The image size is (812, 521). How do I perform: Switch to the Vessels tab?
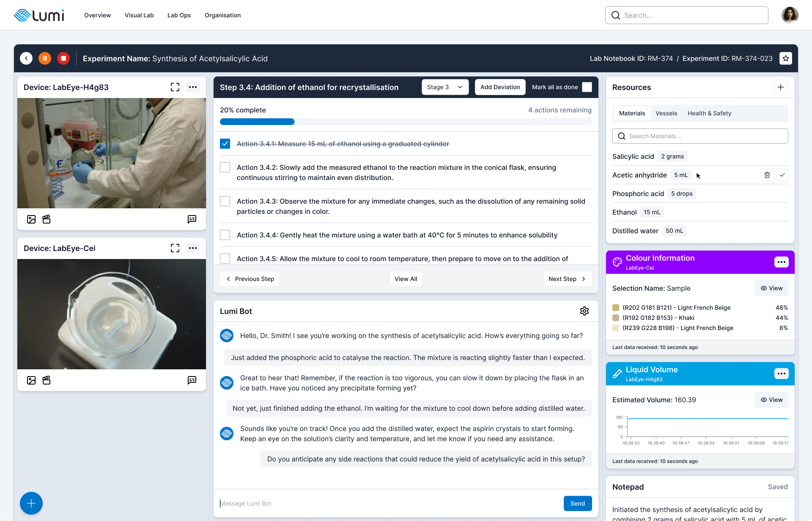(666, 113)
